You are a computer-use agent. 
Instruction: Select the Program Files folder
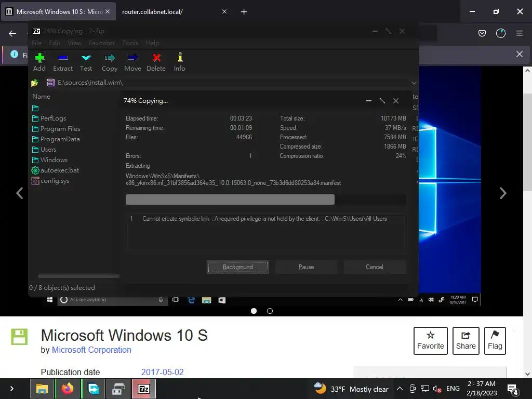(56, 129)
